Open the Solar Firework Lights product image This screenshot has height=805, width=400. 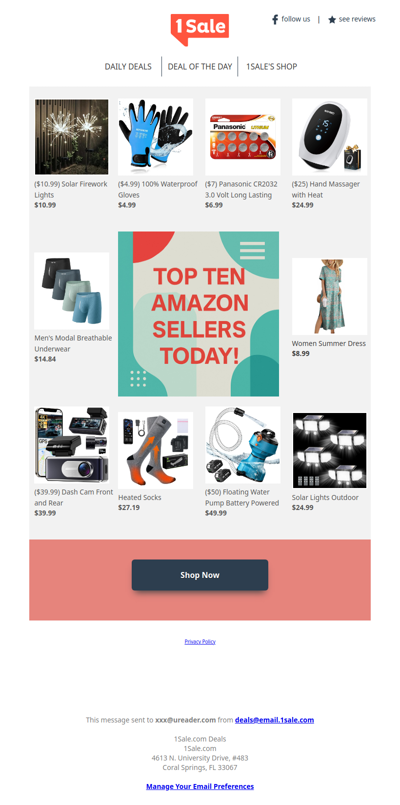(71, 137)
